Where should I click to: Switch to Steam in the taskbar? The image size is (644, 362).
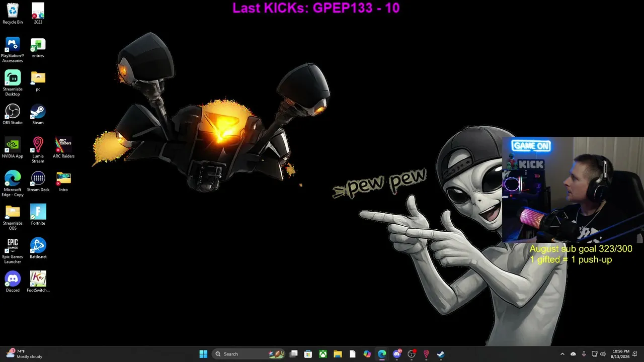(441, 354)
